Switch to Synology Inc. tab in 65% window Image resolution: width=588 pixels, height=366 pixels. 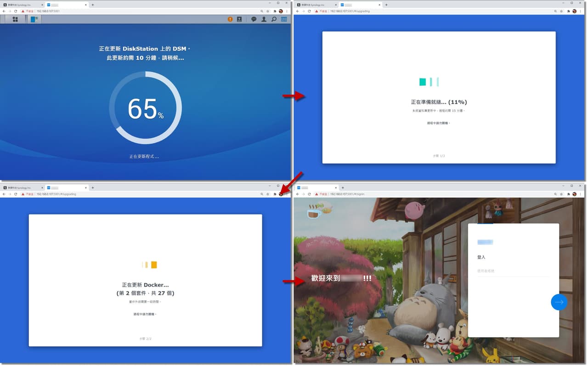coord(22,5)
